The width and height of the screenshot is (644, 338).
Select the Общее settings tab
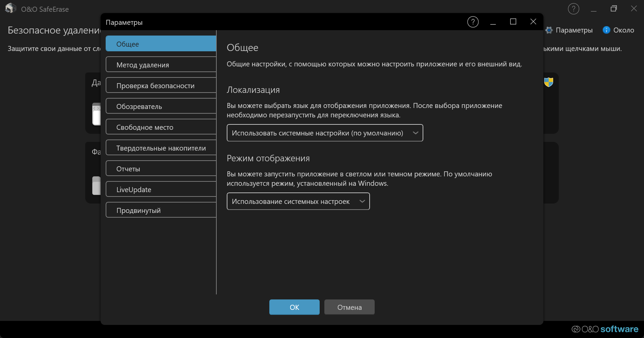pyautogui.click(x=161, y=44)
